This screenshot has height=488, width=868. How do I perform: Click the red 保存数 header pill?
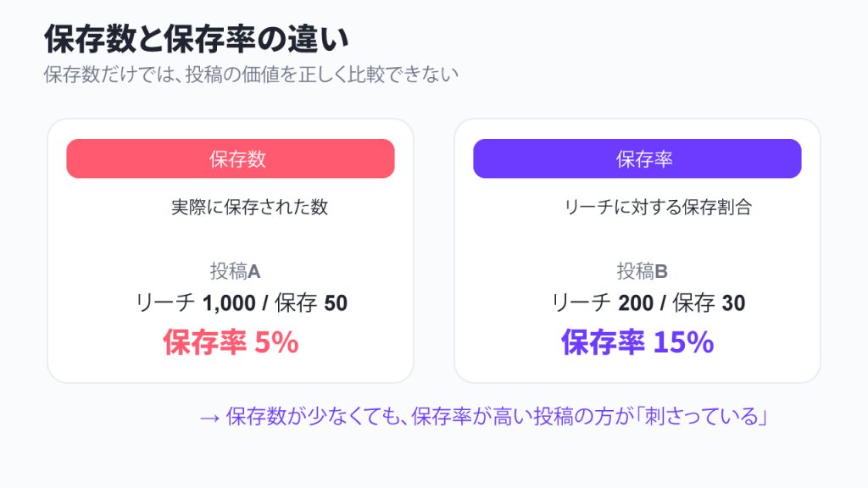[x=231, y=158]
